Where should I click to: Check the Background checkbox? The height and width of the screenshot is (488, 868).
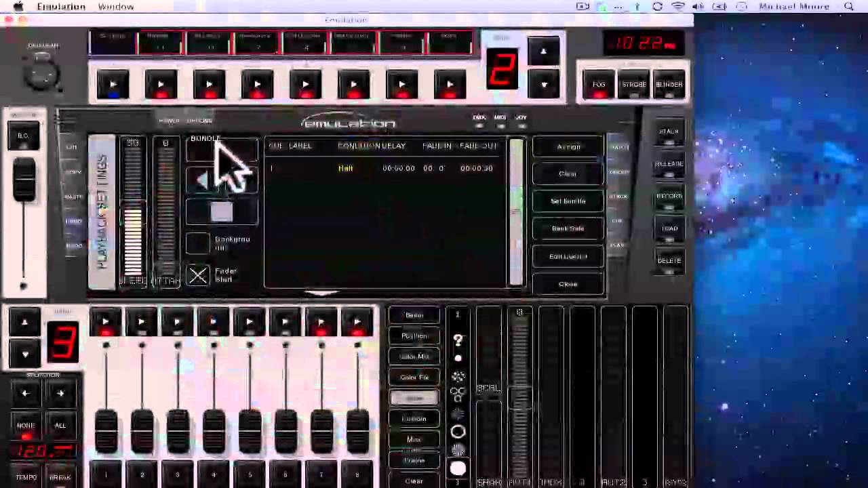pyautogui.click(x=199, y=243)
